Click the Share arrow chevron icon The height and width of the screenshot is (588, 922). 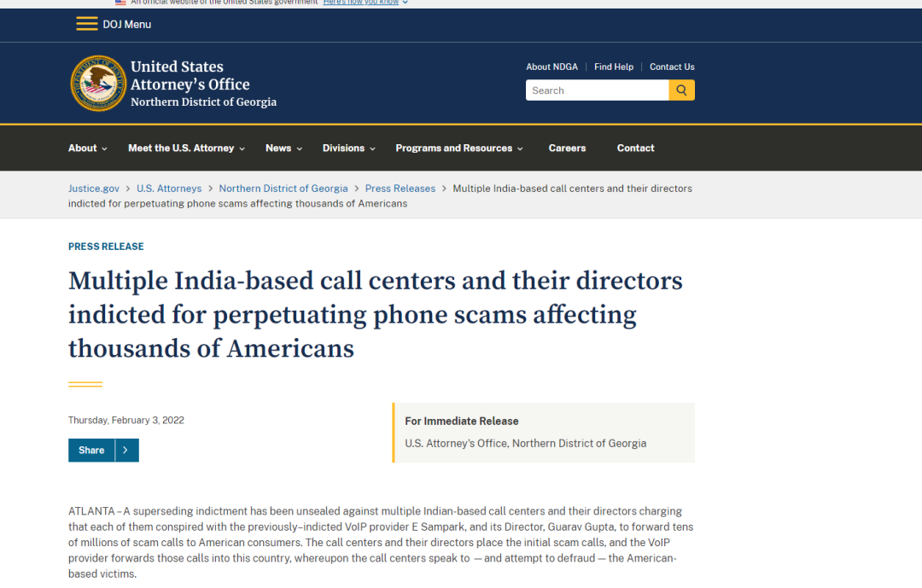126,451
